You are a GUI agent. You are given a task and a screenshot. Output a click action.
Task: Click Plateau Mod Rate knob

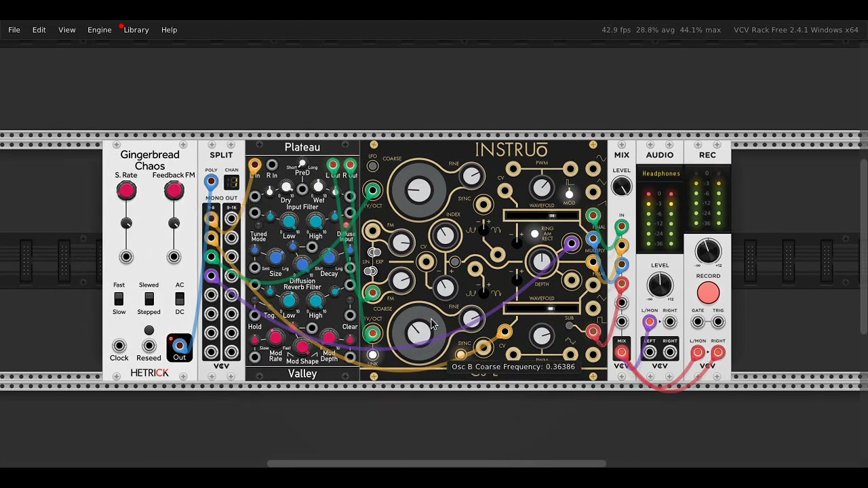tap(275, 337)
